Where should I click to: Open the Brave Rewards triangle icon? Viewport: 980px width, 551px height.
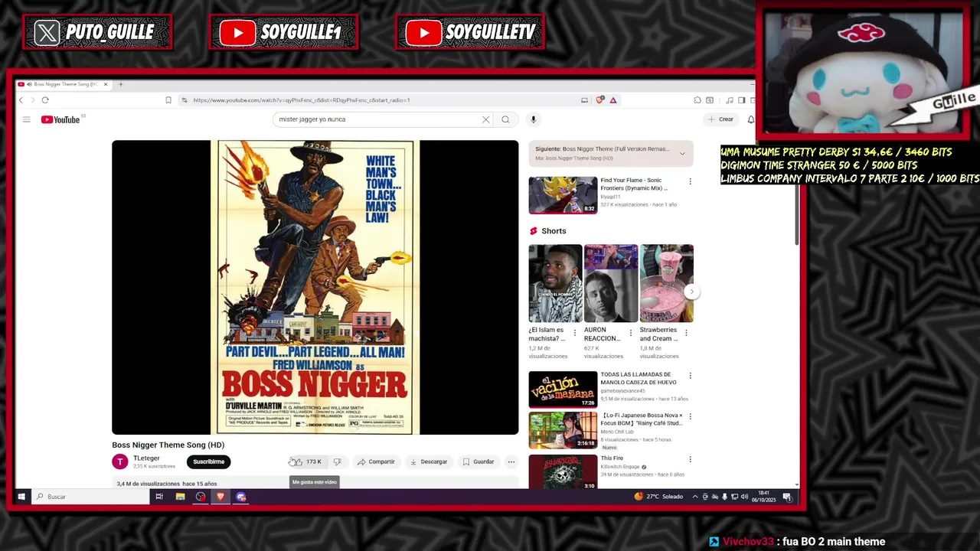613,100
